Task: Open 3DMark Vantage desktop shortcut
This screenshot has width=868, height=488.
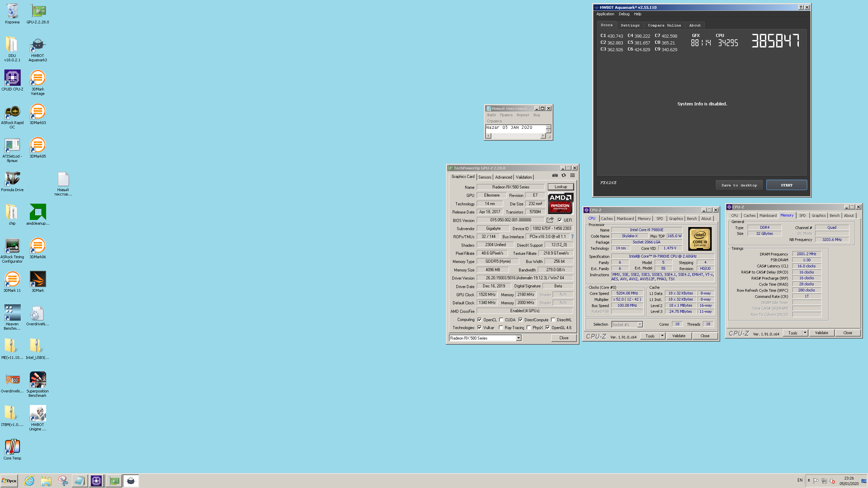Action: tap(38, 83)
